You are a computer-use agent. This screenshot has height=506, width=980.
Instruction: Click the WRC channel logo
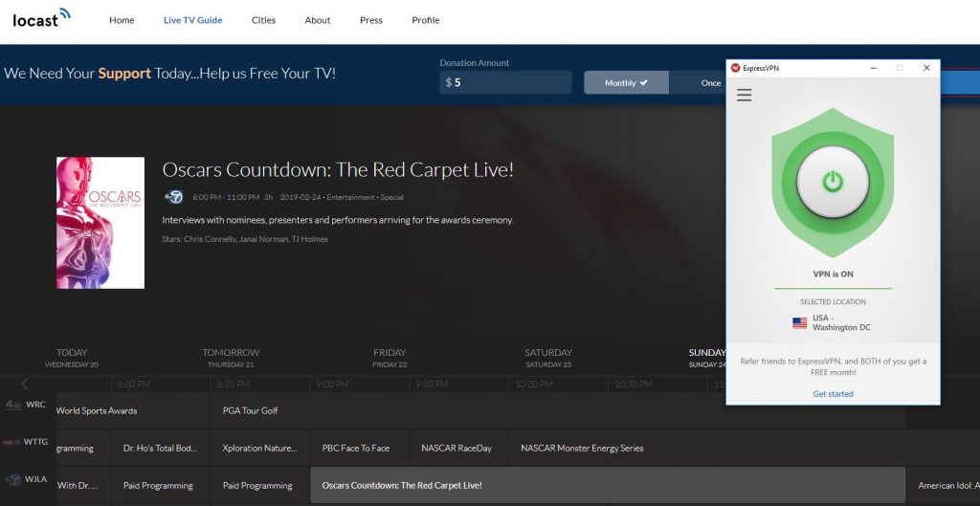pyautogui.click(x=13, y=405)
